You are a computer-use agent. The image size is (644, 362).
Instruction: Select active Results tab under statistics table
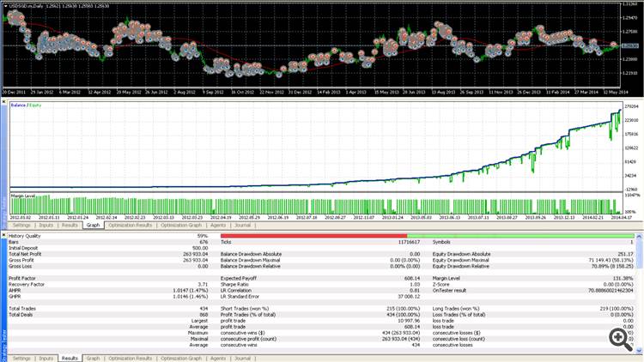pos(70,359)
